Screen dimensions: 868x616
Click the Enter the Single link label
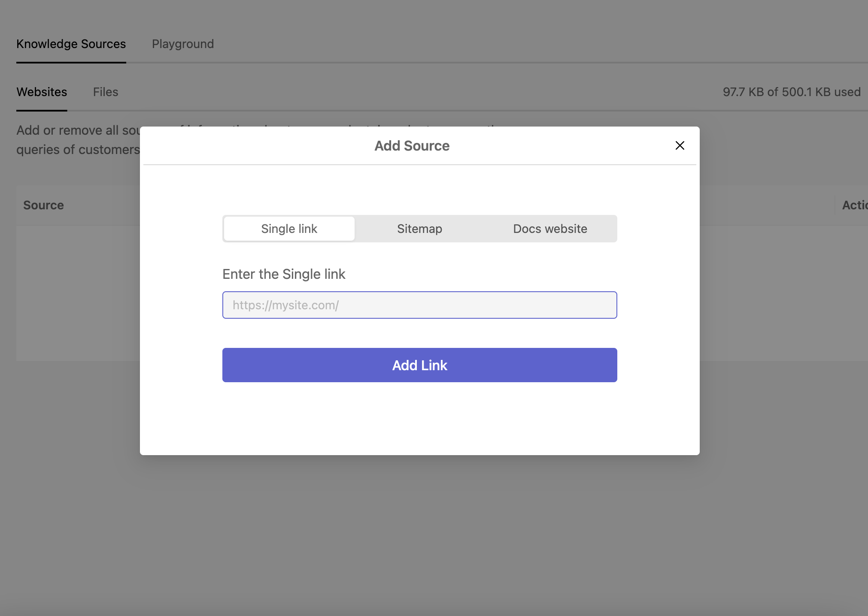click(x=284, y=274)
